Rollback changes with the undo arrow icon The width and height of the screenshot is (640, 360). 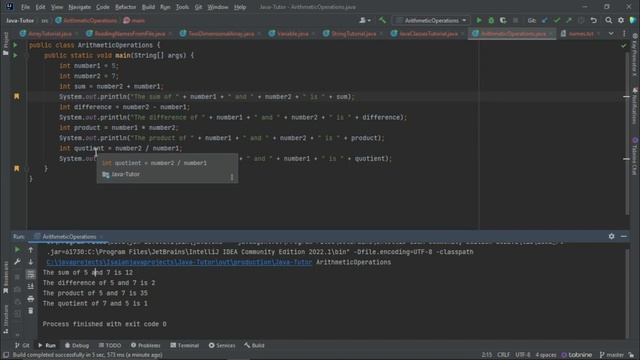pos(593,20)
